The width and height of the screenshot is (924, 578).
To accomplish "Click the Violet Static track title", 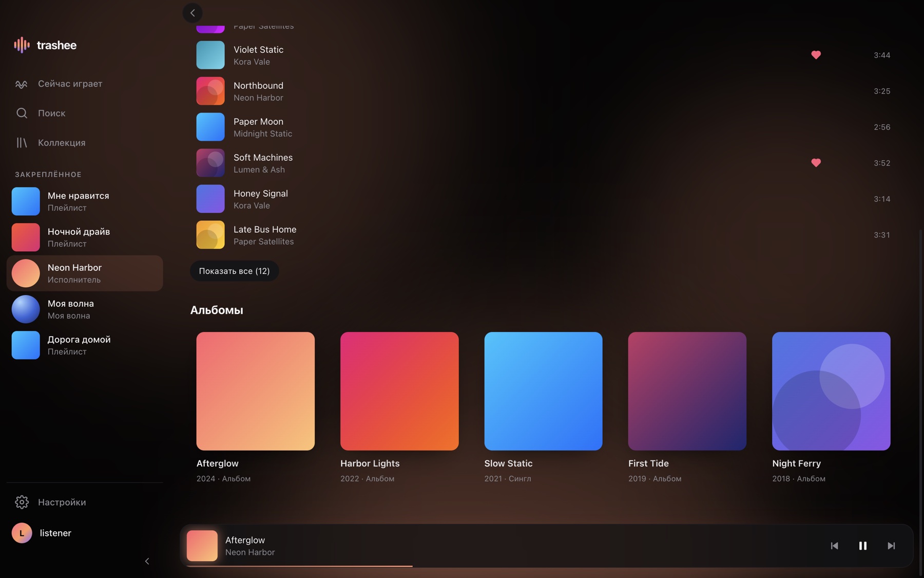I will click(x=258, y=50).
